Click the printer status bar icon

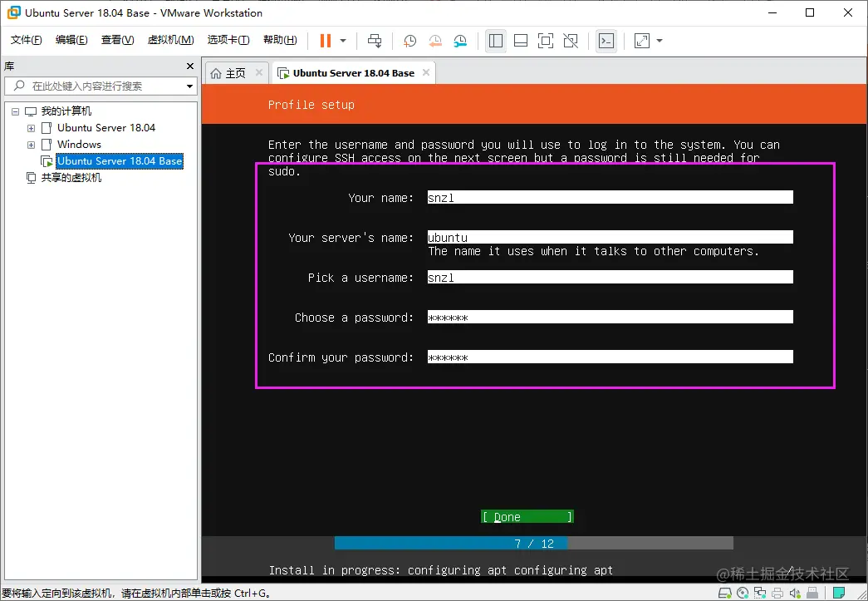777,594
